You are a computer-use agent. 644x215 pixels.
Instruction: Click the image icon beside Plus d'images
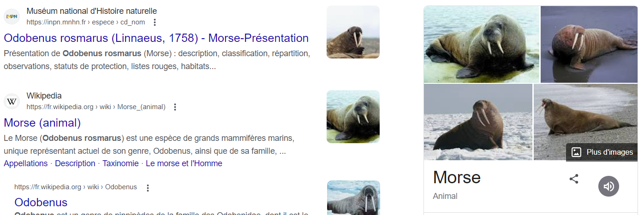pyautogui.click(x=576, y=152)
